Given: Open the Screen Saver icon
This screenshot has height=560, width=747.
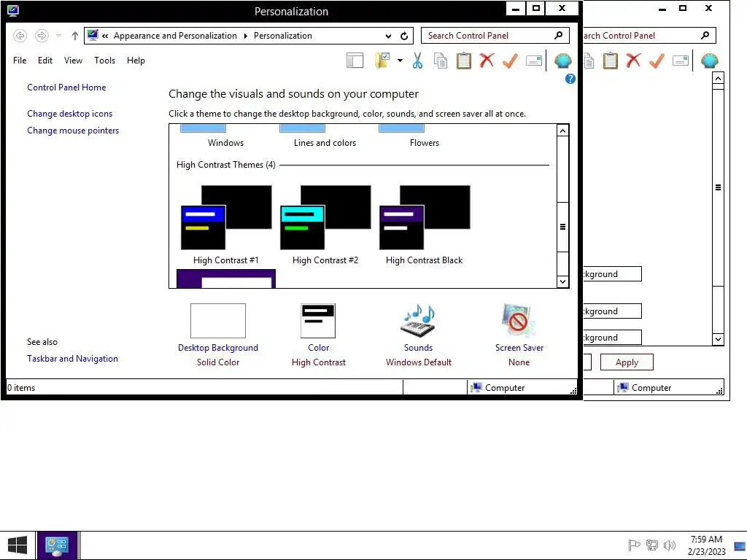Looking at the screenshot, I should click(519, 321).
